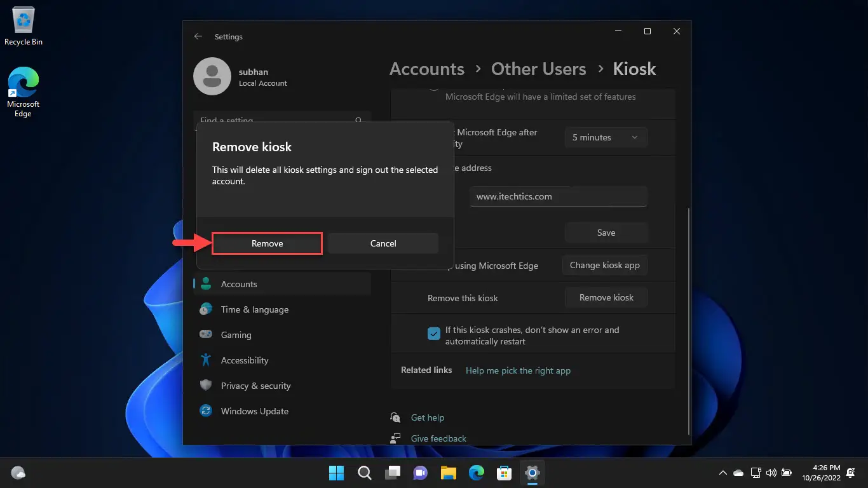Click the network tray icon
The width and height of the screenshot is (868, 488).
(756, 473)
